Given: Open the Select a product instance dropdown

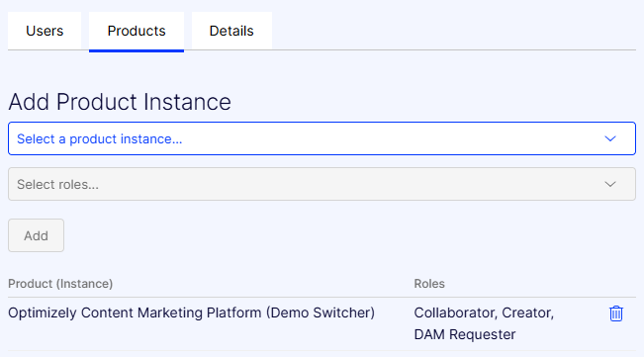Looking at the screenshot, I should coord(322,138).
